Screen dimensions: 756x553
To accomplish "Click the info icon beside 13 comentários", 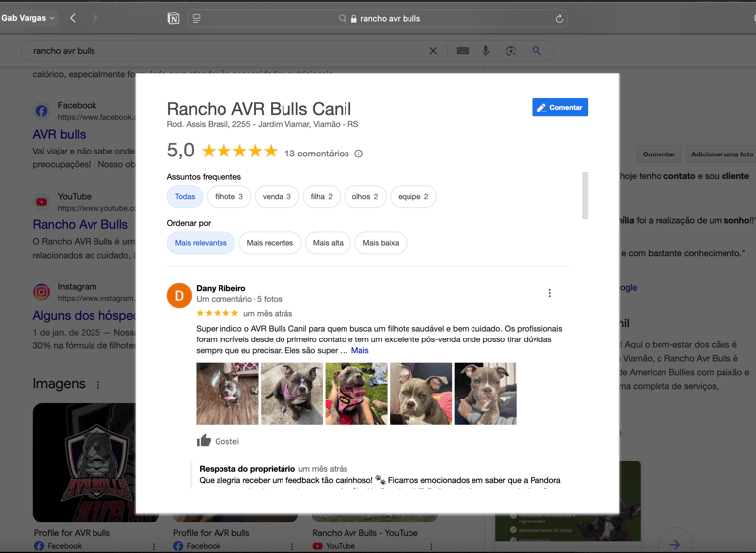I will coord(358,154).
